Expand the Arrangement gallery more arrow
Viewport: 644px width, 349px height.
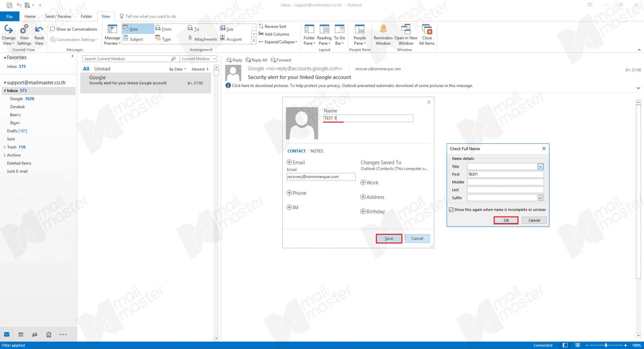point(254,41)
